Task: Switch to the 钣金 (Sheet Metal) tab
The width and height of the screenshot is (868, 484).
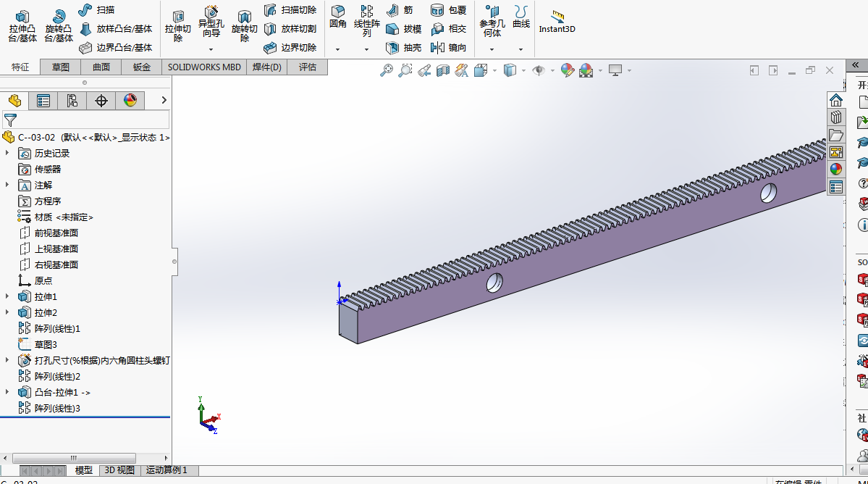Action: pos(141,67)
